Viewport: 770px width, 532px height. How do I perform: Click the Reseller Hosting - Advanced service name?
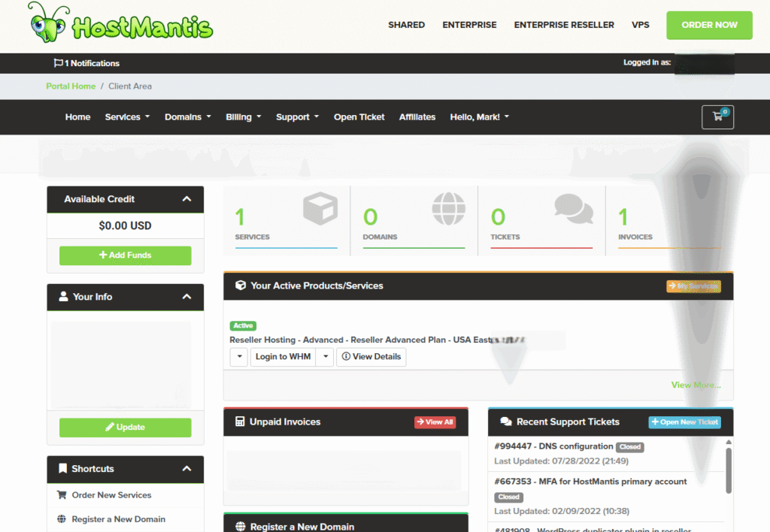tap(361, 340)
